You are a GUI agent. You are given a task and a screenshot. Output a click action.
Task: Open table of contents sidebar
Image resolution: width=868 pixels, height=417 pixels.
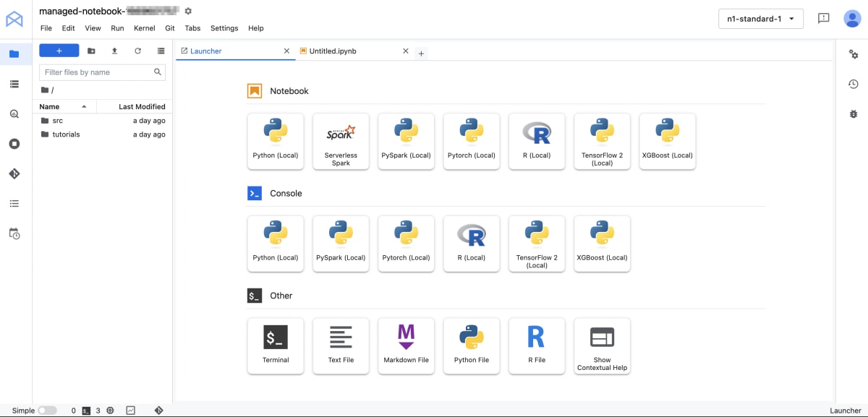14,204
